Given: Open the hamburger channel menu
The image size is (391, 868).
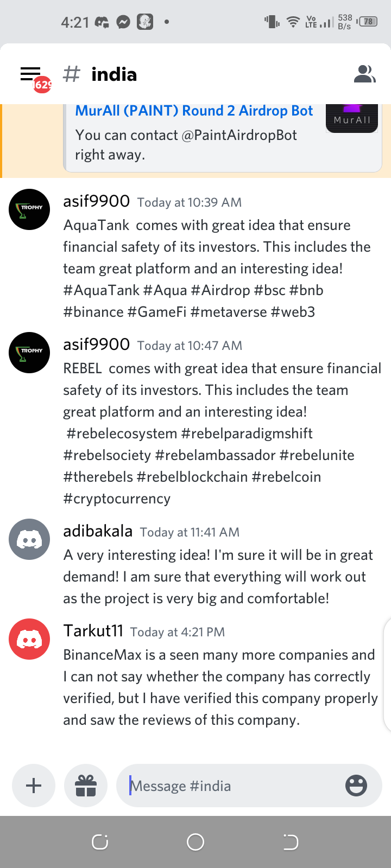Looking at the screenshot, I should click(x=30, y=74).
